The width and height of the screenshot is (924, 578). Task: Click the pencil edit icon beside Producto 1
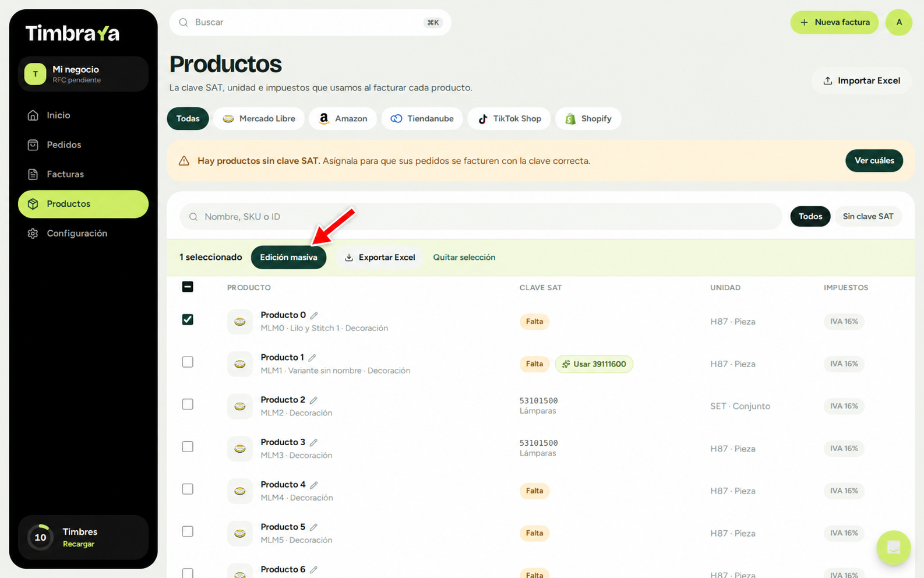(x=312, y=358)
